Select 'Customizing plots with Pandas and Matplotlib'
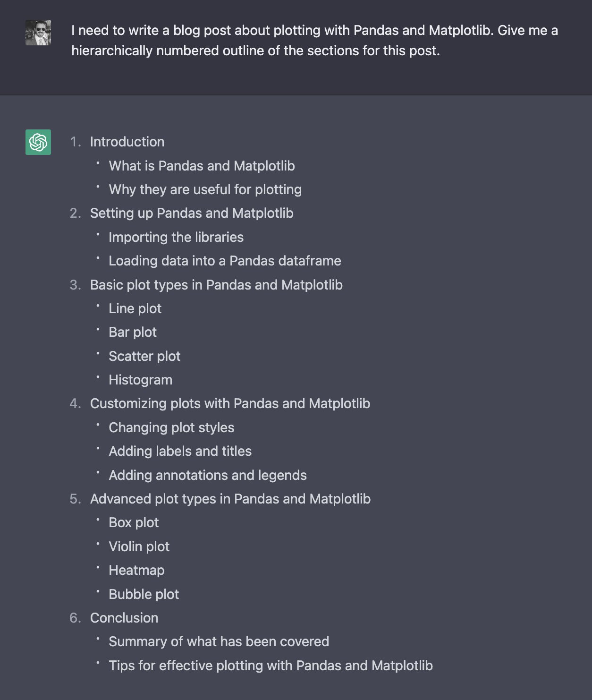This screenshot has height=700, width=592. pos(230,403)
